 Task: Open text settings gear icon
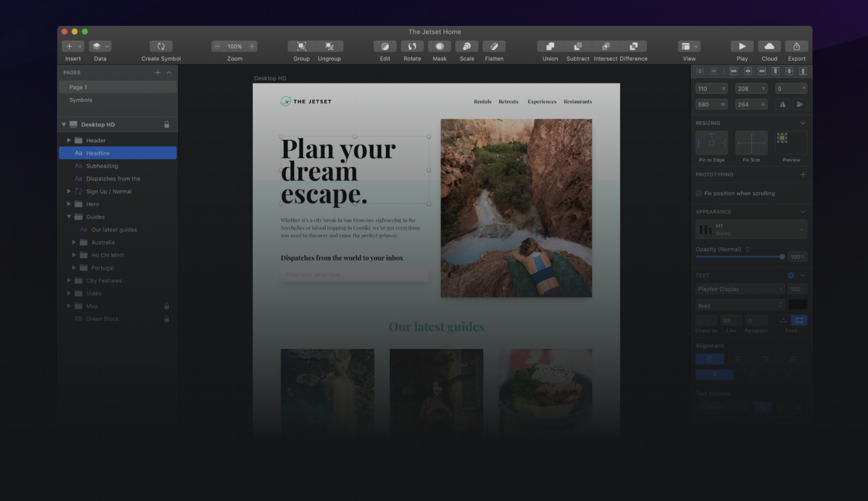click(x=790, y=275)
